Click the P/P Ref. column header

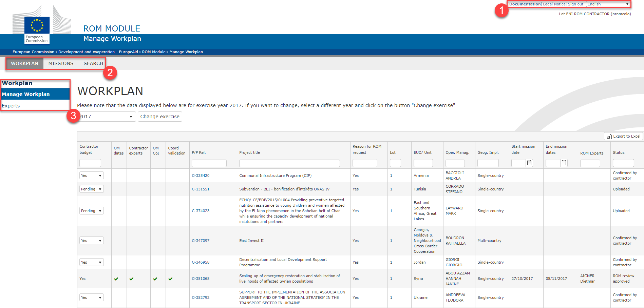pyautogui.click(x=199, y=152)
